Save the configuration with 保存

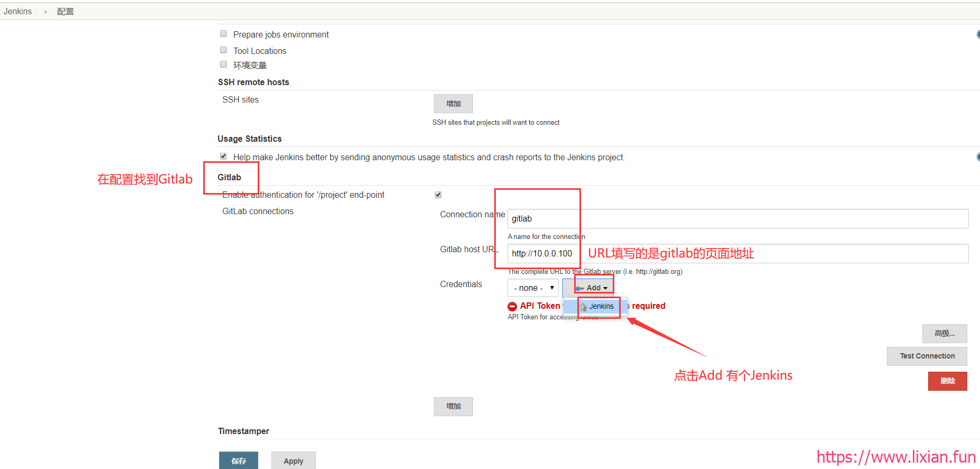pyautogui.click(x=239, y=461)
